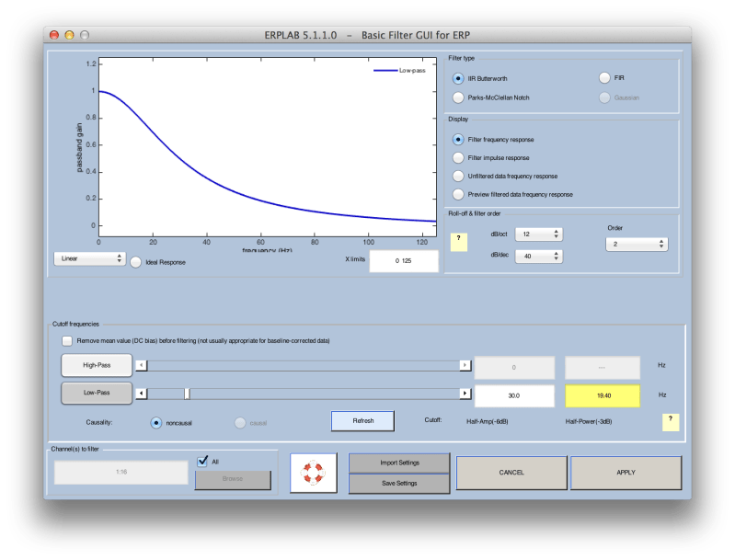Click the Low-Pass half-amplitude cutoff field 30.0
This screenshot has width=735, height=560.
coord(514,396)
